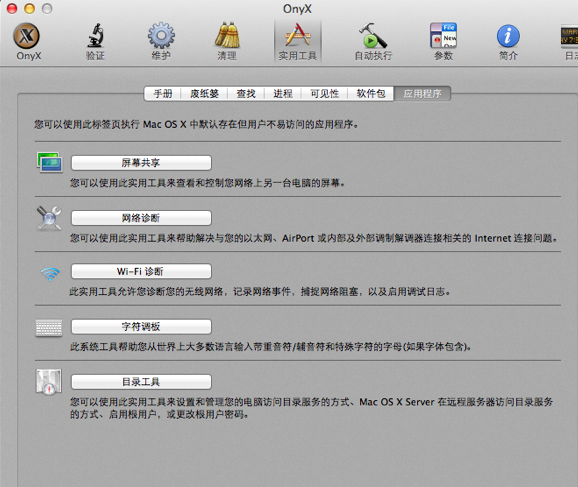
Task: Click the network diagnostics wrench icon
Action: [x=49, y=218]
